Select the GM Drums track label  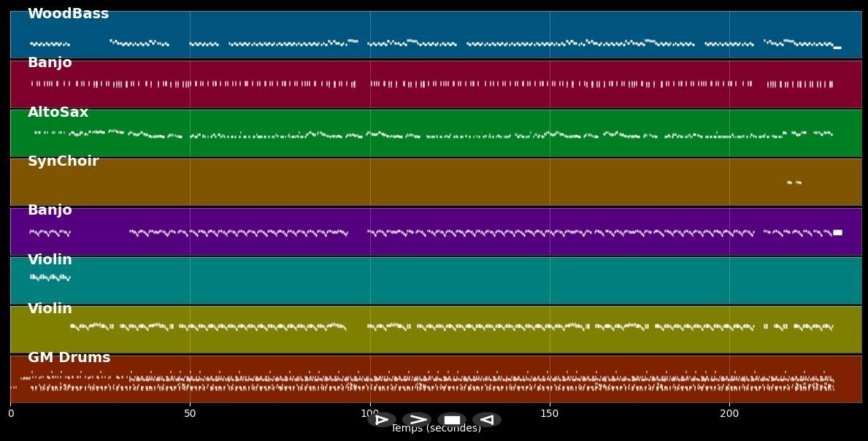pyautogui.click(x=69, y=358)
